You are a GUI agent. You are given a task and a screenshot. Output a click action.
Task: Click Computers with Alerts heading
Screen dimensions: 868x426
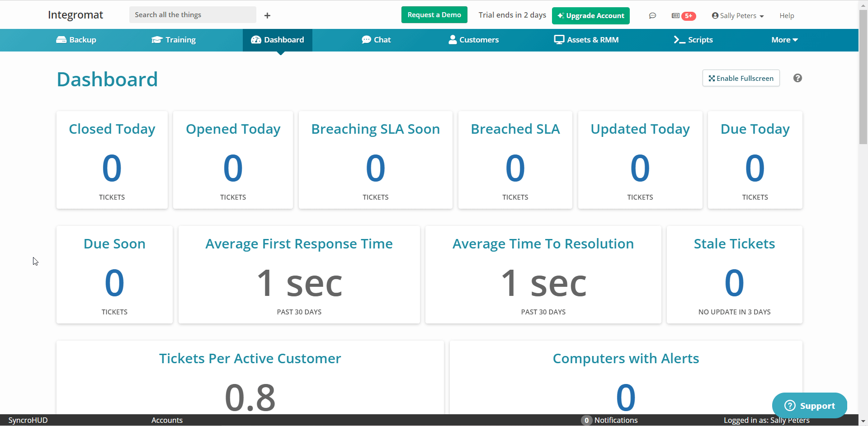point(626,358)
